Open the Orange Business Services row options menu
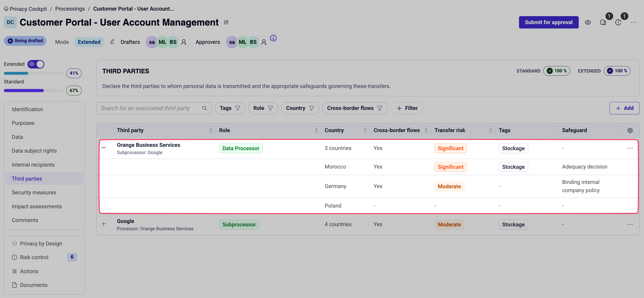The width and height of the screenshot is (644, 298). [630, 148]
